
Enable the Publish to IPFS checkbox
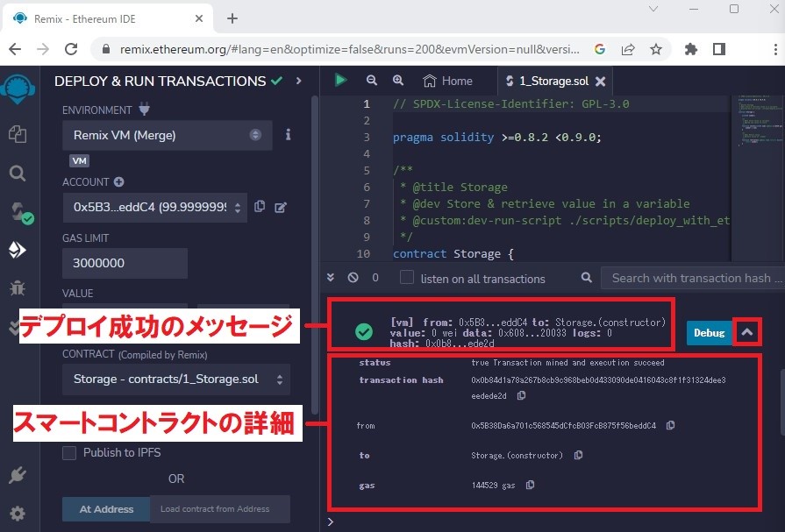click(x=69, y=453)
